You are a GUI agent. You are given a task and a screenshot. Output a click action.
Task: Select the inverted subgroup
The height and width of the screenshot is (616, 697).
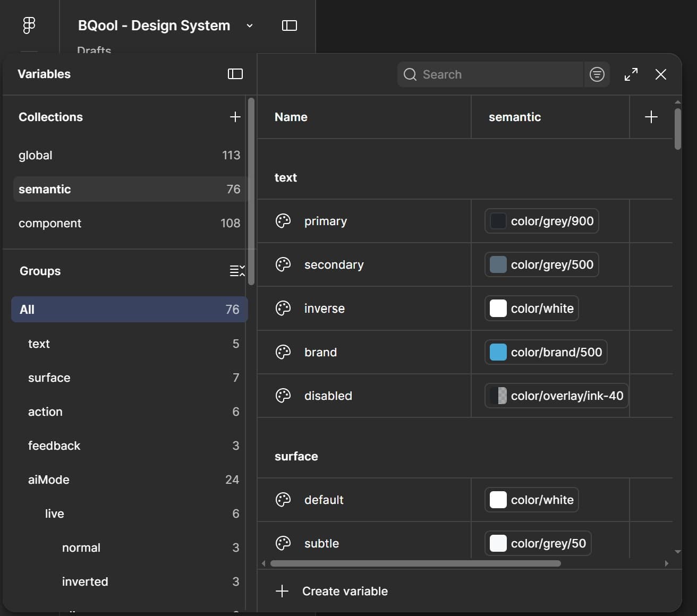130,581
